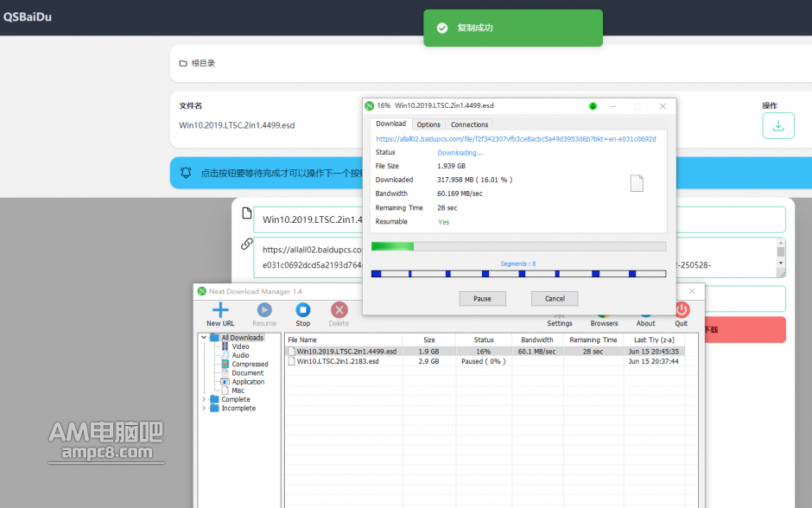
Task: Select the Document category in tree
Action: click(x=248, y=373)
